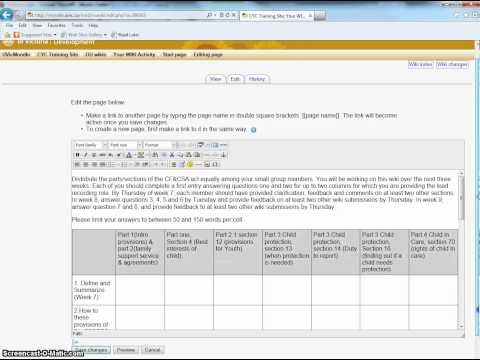The width and height of the screenshot is (480, 360).
Task: Align text left in editor toolbar
Action: click(77, 164)
